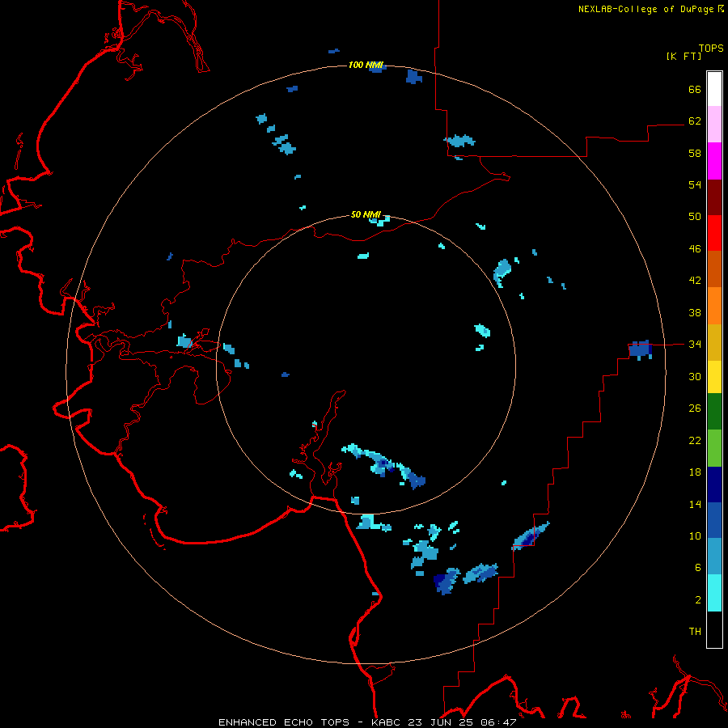Click the "23 JUN 25" date text
The height and width of the screenshot is (728, 728).
click(441, 722)
